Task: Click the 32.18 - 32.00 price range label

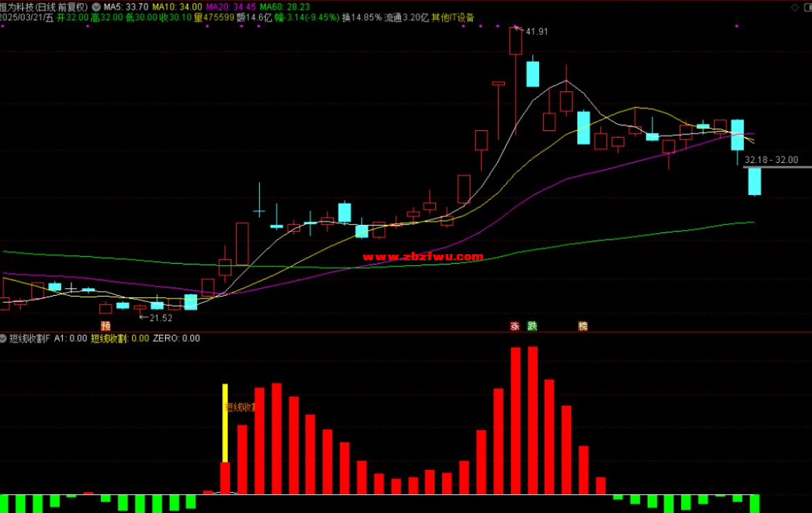Action: point(771,160)
